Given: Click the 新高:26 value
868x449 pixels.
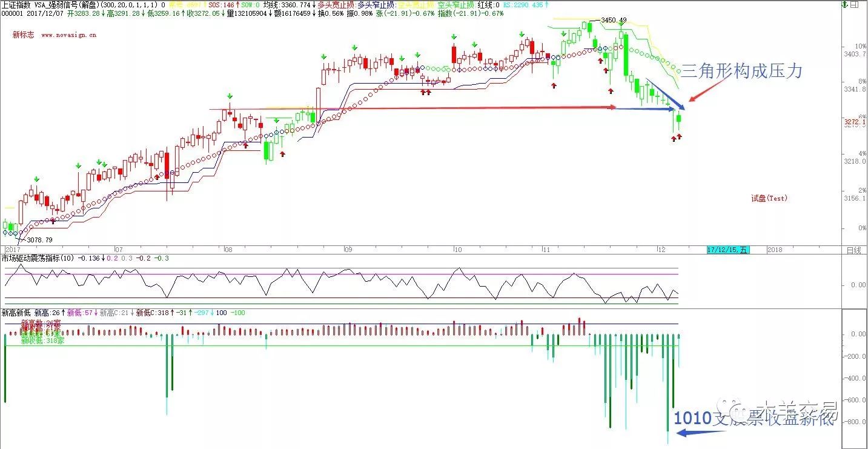Looking at the screenshot, I should coord(47,313).
